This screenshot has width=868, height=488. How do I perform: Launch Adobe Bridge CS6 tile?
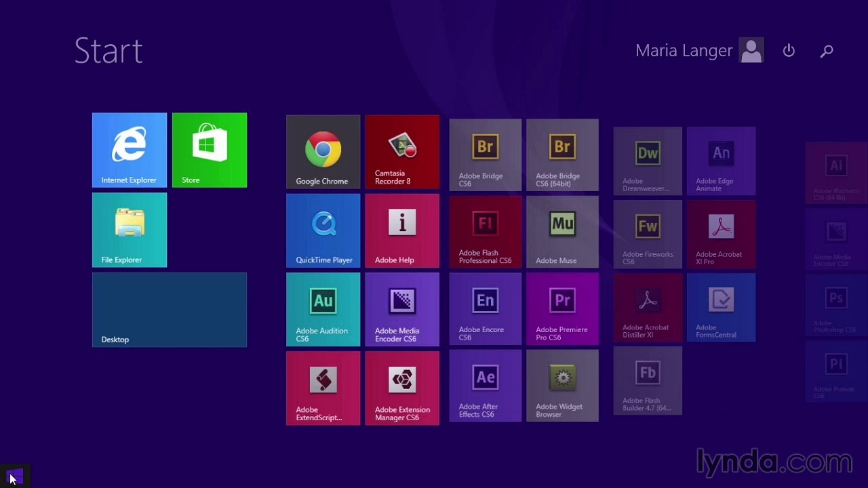point(486,155)
